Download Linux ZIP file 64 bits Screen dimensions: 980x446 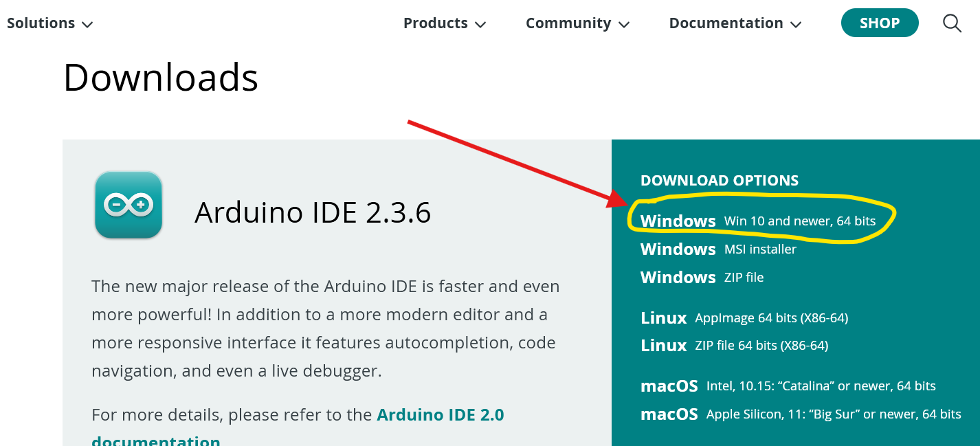(x=734, y=345)
